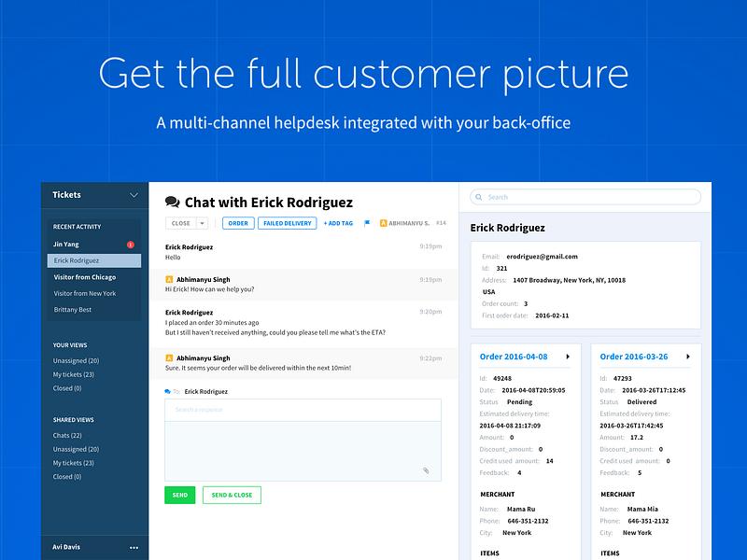The image size is (747, 560).
Task: Click the Pending status value
Action: [520, 402]
